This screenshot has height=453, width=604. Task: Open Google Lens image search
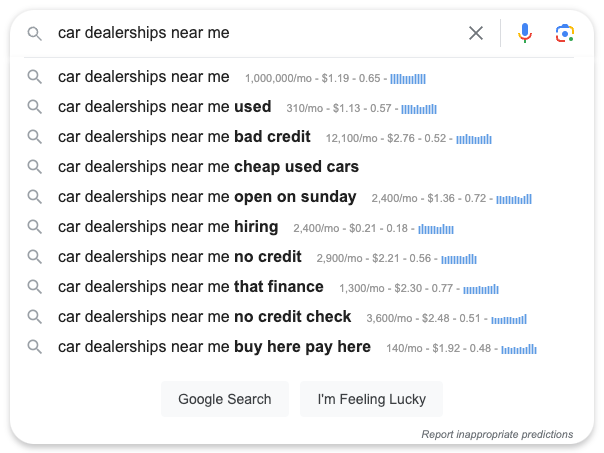click(564, 33)
